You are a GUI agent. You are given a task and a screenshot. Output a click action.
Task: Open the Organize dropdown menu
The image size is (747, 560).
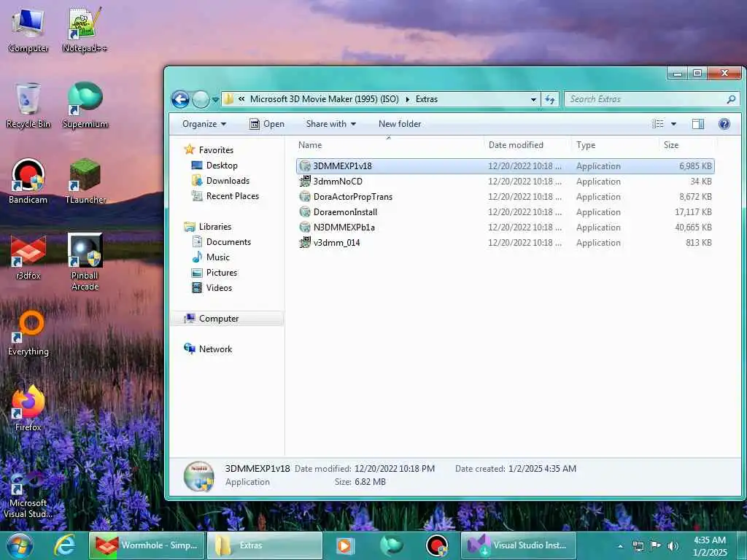[x=204, y=124]
